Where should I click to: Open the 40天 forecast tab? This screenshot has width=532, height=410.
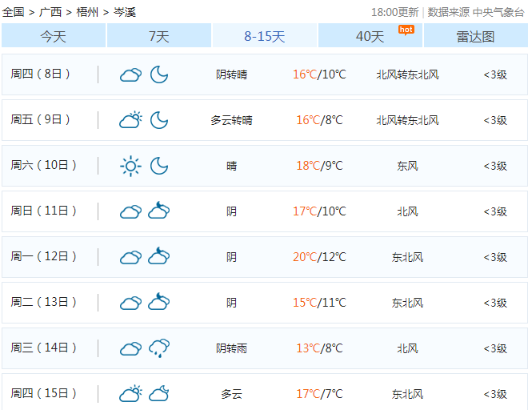coord(370,36)
